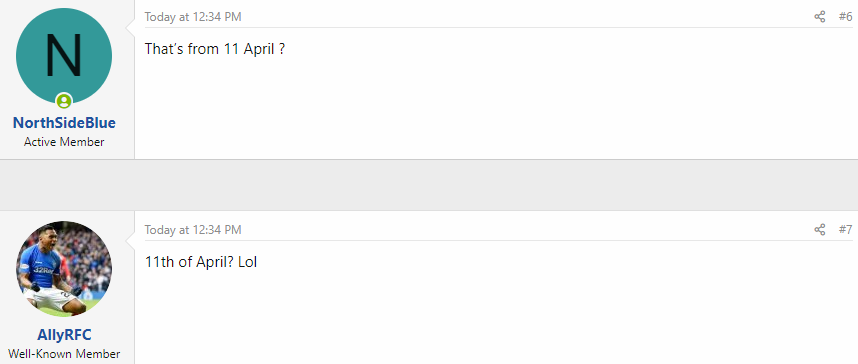The image size is (858, 364).
Task: Click the Active Member title label
Action: (64, 142)
